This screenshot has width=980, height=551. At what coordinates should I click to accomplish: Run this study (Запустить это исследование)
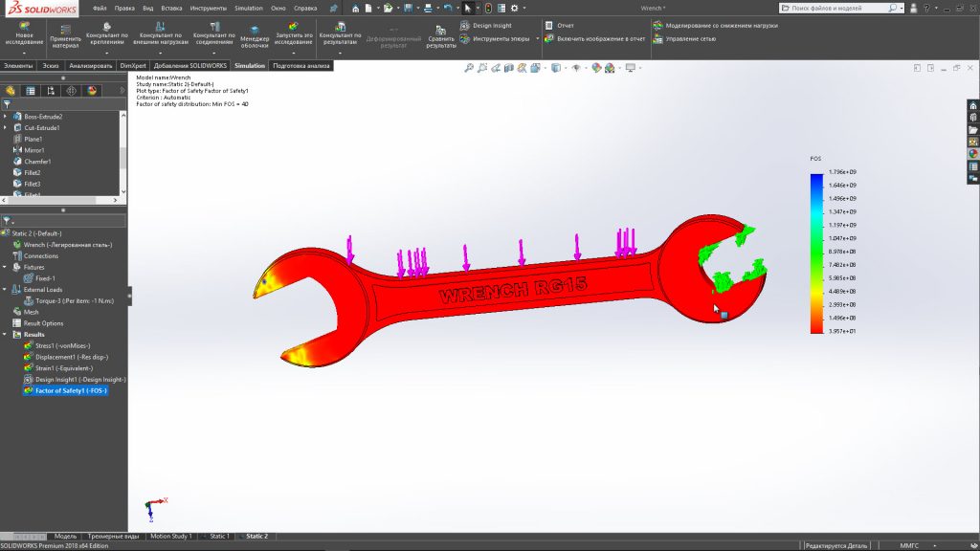click(294, 29)
